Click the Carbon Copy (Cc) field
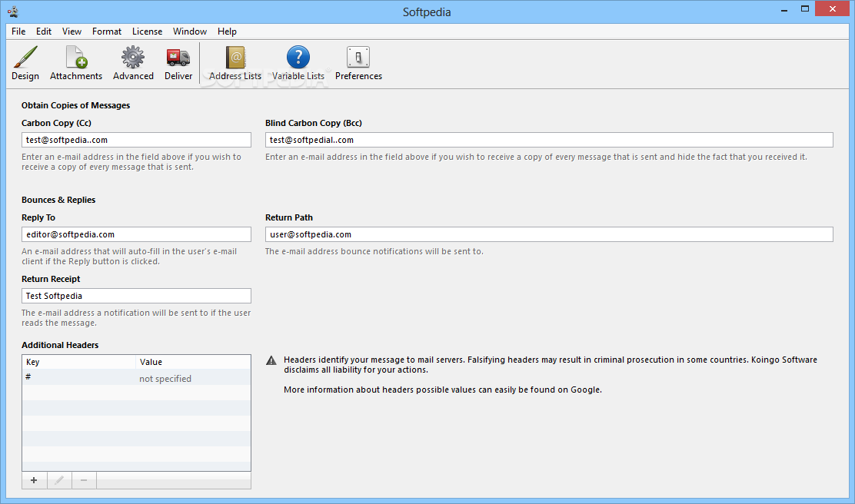 [136, 140]
